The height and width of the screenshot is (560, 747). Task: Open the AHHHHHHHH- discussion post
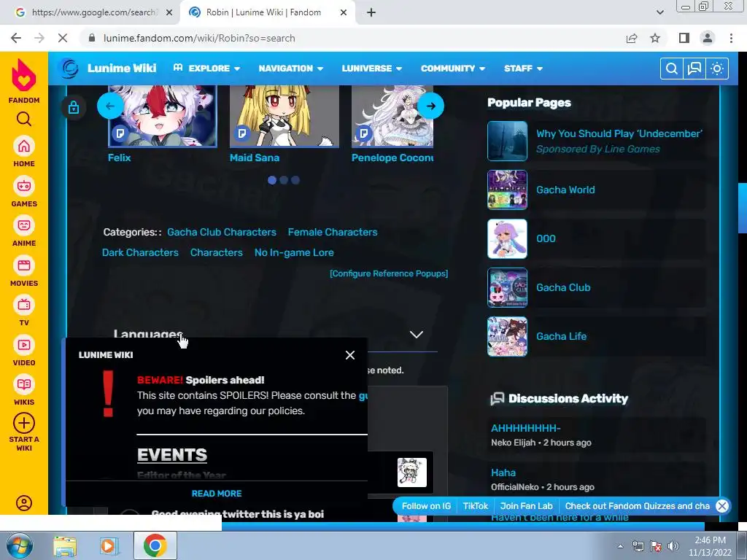pos(526,428)
